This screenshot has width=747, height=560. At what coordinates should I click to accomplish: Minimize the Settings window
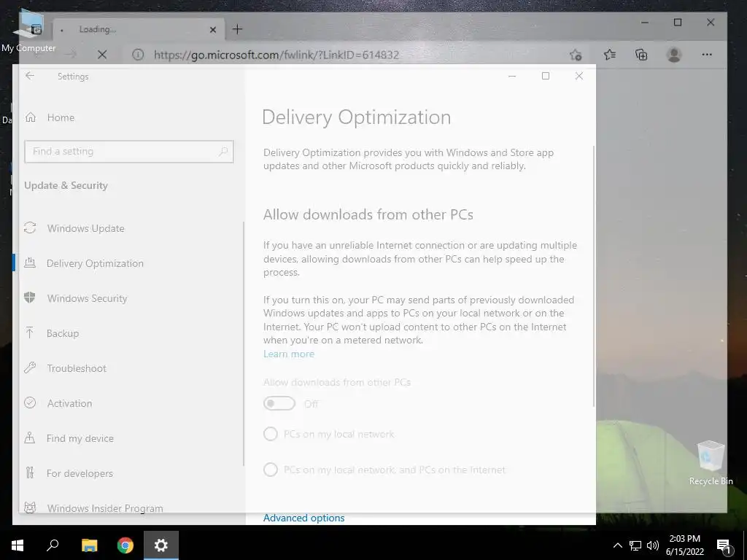[512, 76]
